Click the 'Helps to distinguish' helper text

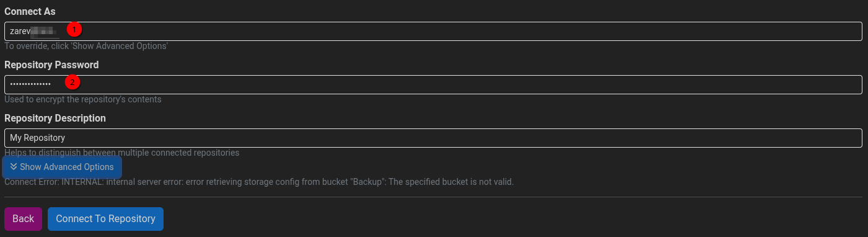point(121,152)
